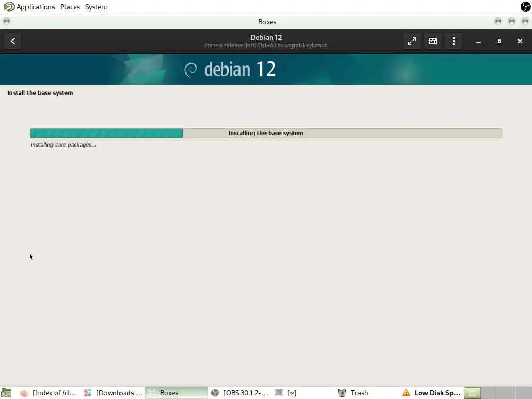Toggle fullscreen mode for Debian 12 box

[411, 41]
